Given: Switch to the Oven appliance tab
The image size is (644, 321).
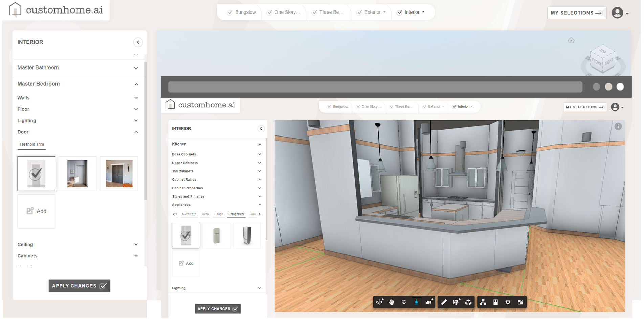Looking at the screenshot, I should click(205, 214).
